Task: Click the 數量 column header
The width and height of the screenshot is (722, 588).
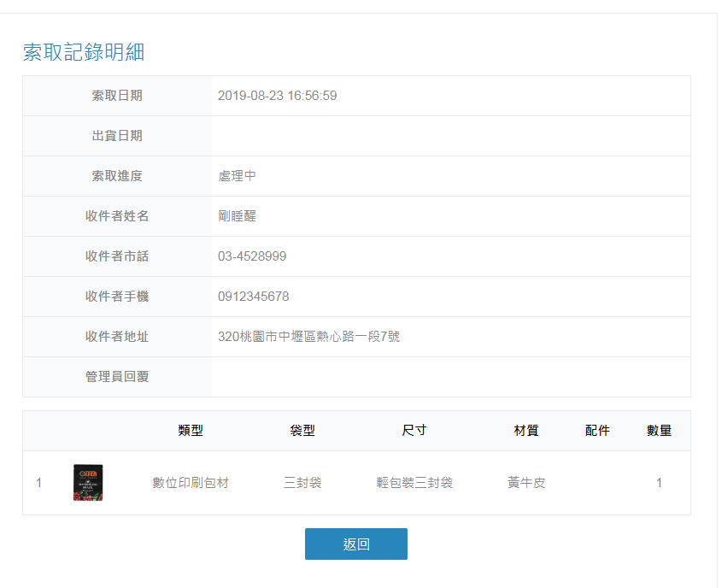Action: point(659,431)
